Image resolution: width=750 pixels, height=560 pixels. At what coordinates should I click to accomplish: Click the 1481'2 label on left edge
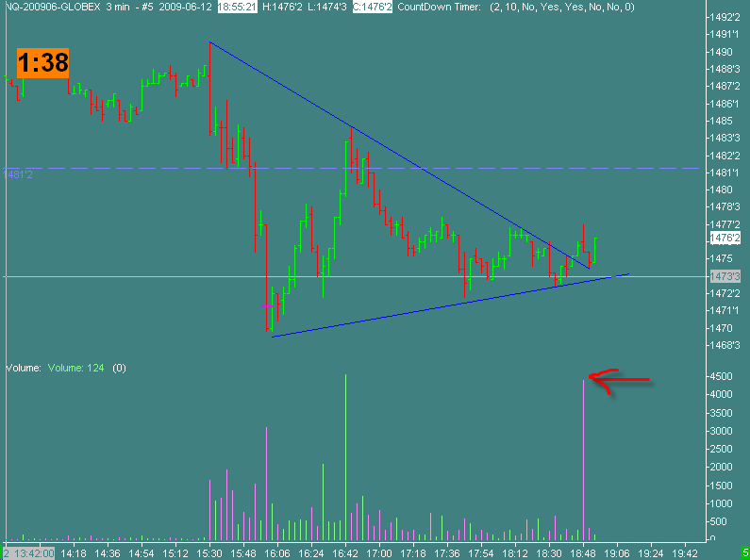point(18,174)
